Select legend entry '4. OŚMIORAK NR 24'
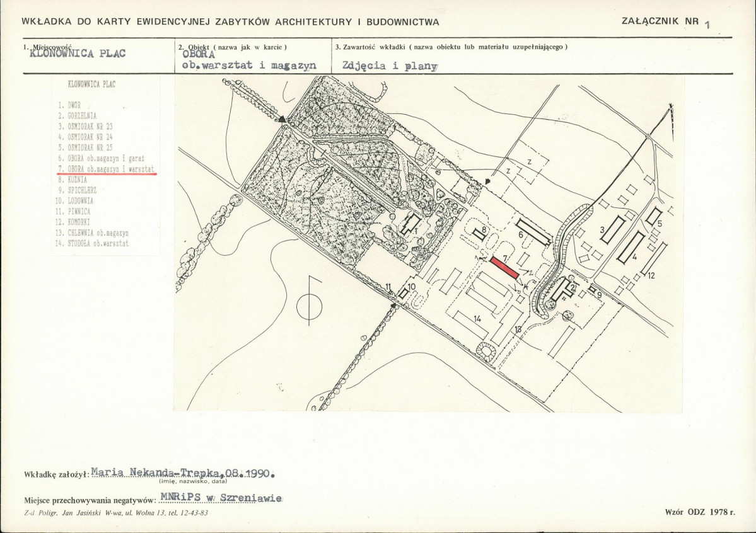The image size is (756, 533). tap(85, 137)
